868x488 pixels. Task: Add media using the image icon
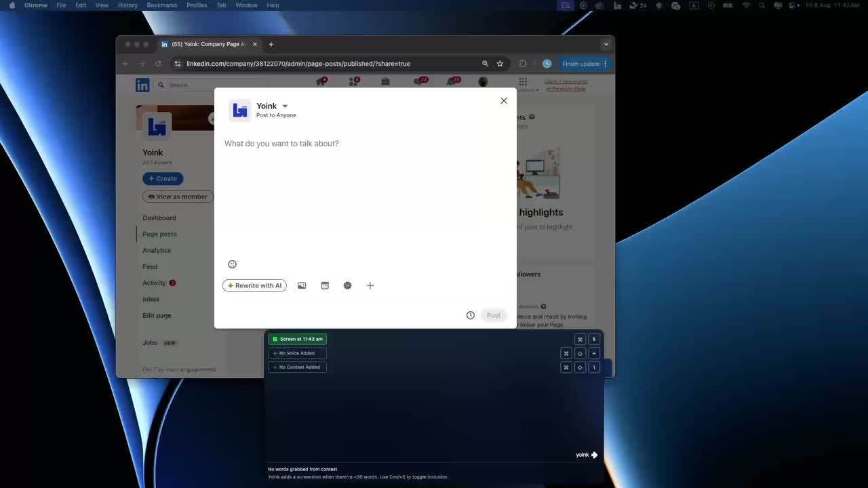pyautogui.click(x=302, y=285)
